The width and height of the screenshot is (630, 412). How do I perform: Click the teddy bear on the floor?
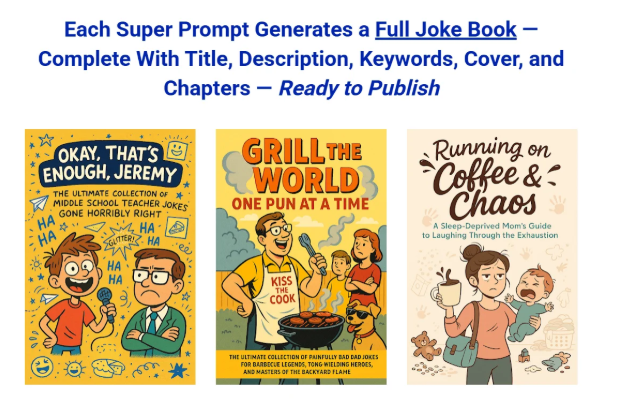[425, 345]
